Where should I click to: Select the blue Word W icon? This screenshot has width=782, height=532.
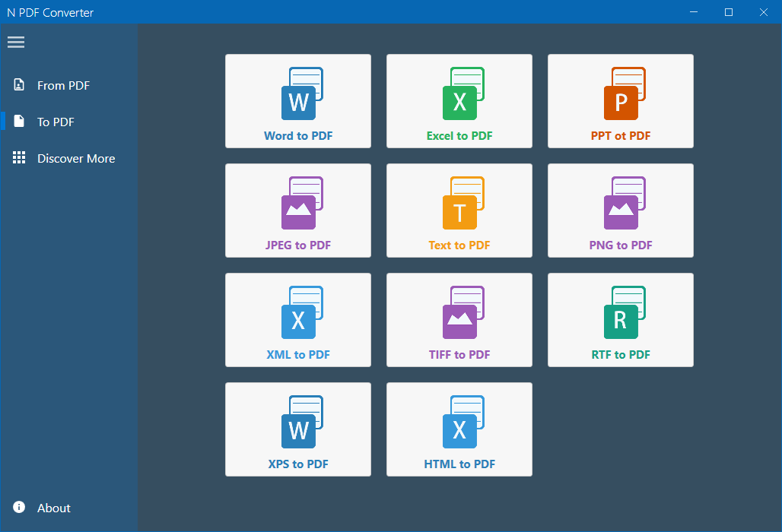302,93
